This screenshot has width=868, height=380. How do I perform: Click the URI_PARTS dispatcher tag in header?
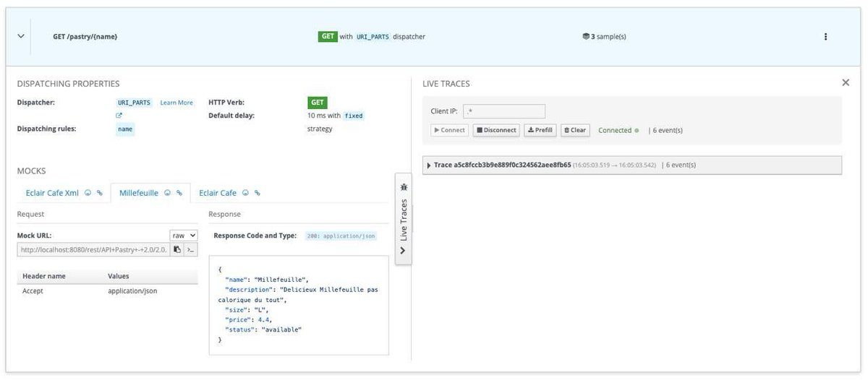(373, 37)
